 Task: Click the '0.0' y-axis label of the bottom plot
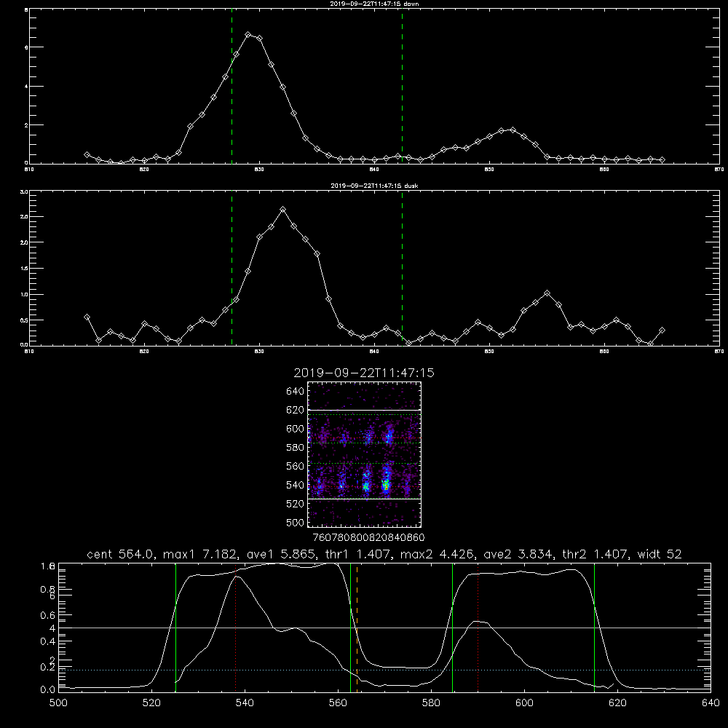coord(48,690)
